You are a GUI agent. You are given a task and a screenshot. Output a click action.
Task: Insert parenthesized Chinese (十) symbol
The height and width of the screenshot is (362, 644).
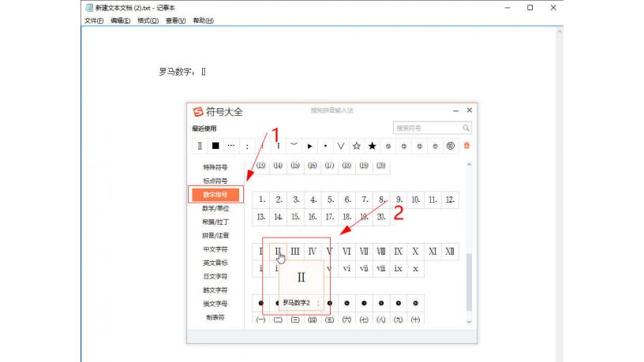(x=416, y=319)
